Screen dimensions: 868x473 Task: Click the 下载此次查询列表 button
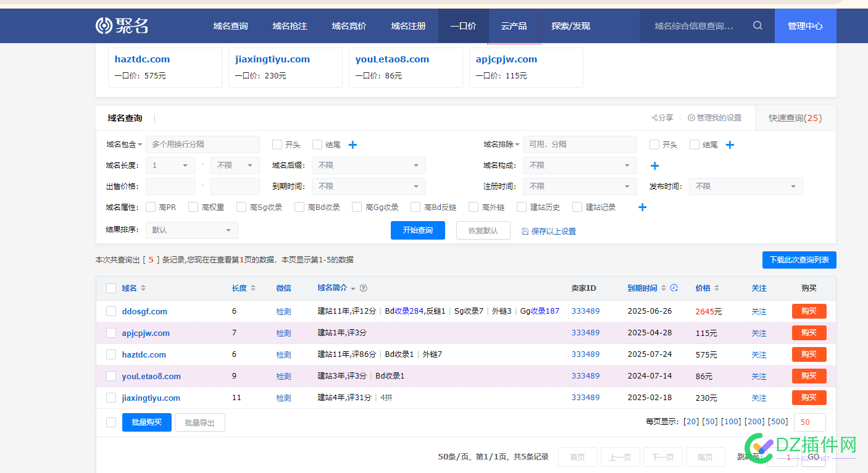tap(799, 260)
